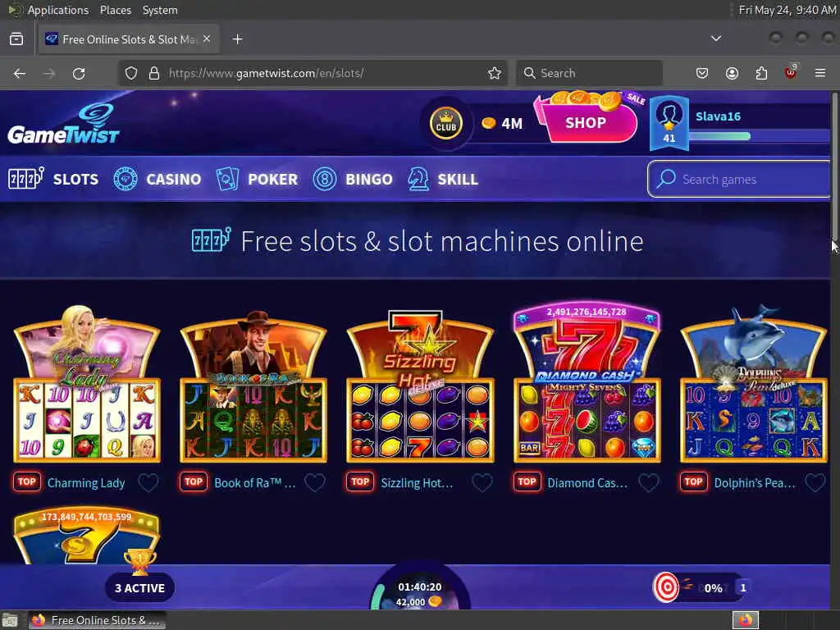Toggle favorite heart for Book of Ra
Screen dimensions: 840x630
315,482
